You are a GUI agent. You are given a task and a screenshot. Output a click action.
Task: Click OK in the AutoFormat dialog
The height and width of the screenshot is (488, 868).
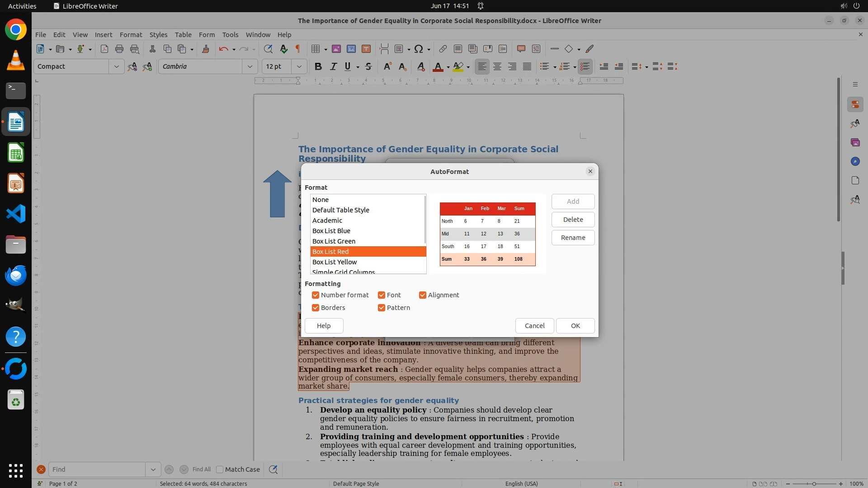point(575,326)
